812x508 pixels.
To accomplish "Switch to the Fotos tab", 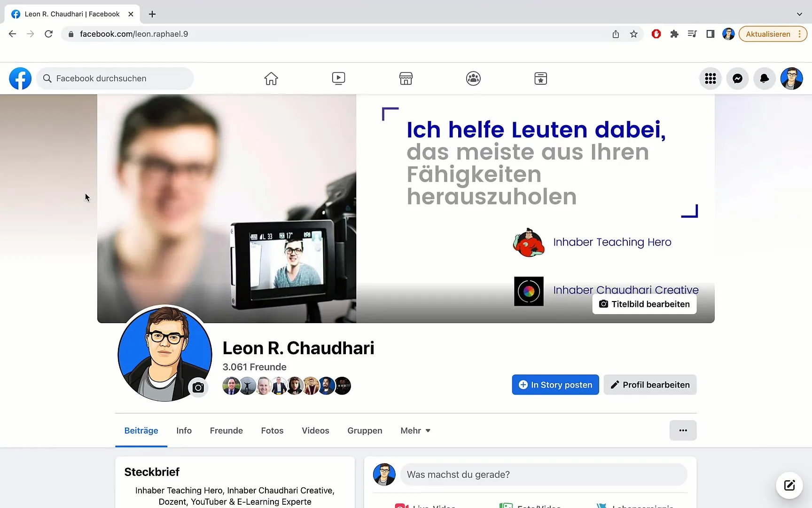I will point(272,430).
